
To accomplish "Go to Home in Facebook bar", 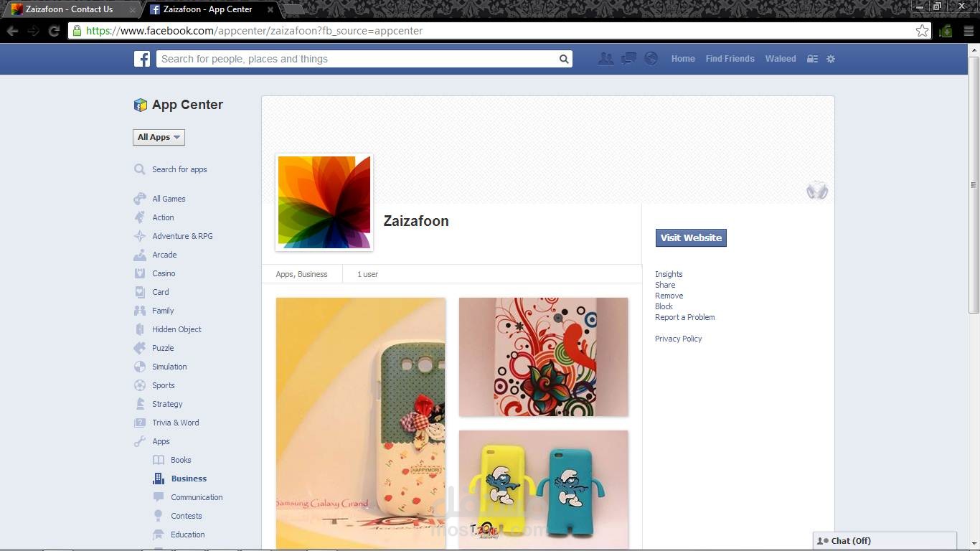I will click(683, 59).
